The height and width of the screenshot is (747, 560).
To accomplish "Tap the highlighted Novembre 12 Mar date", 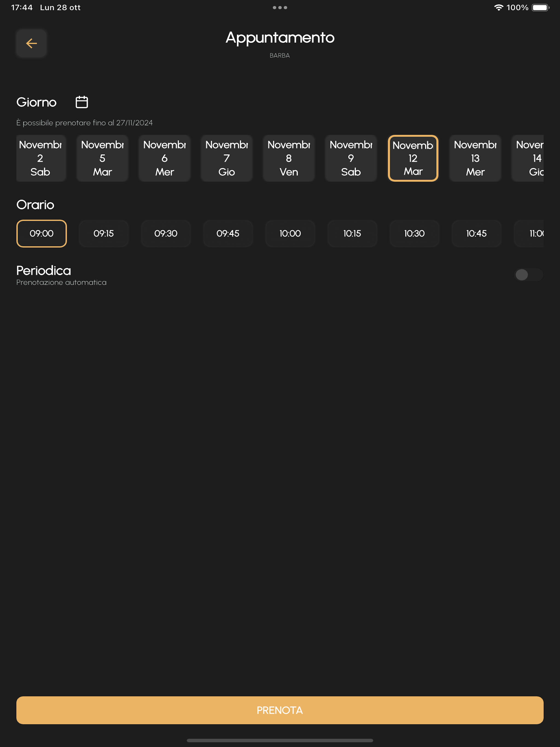I will [x=413, y=158].
